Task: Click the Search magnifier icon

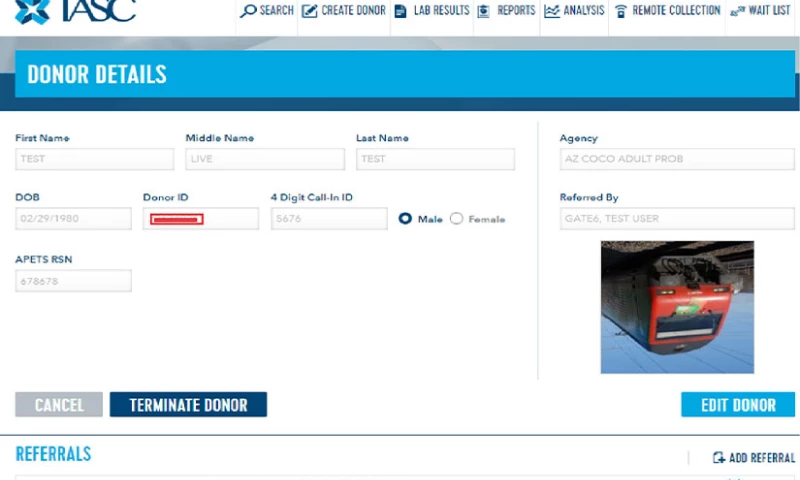Action: pyautogui.click(x=248, y=11)
